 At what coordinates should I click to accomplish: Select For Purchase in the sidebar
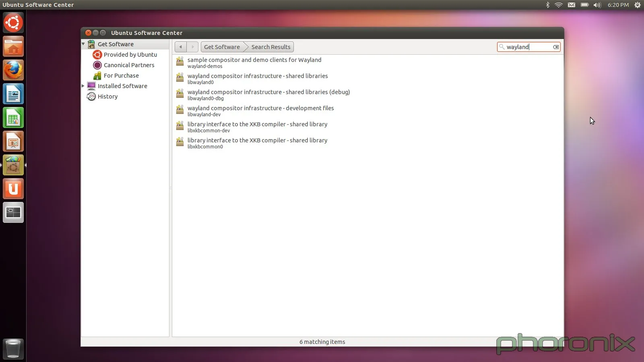(x=121, y=76)
